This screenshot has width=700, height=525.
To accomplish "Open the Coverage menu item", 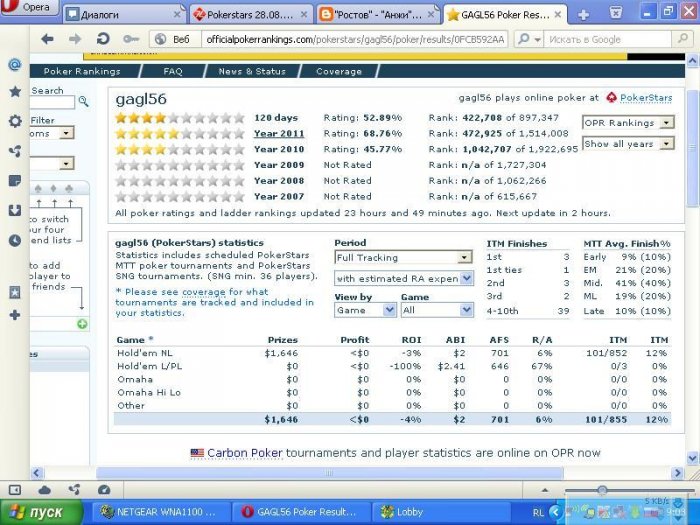I will tap(339, 71).
